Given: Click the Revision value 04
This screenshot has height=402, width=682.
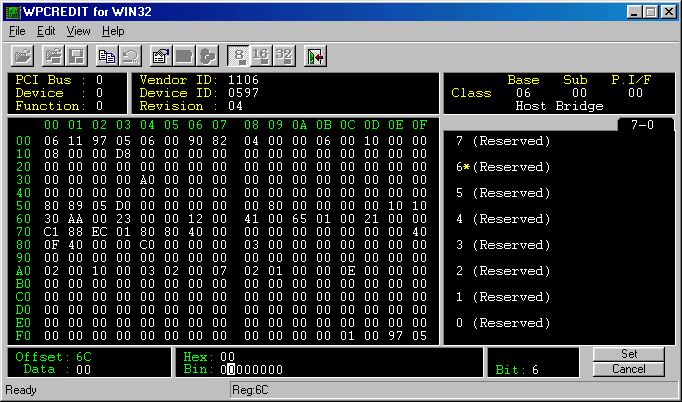Looking at the screenshot, I should click(235, 106).
